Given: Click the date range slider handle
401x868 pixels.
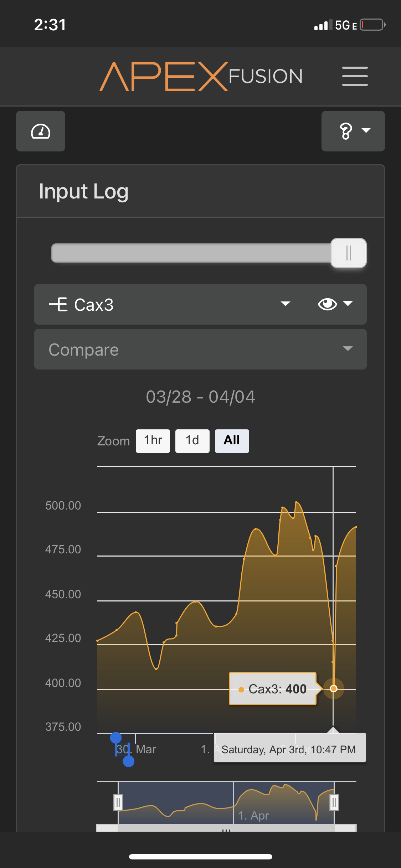Looking at the screenshot, I should tap(348, 253).
